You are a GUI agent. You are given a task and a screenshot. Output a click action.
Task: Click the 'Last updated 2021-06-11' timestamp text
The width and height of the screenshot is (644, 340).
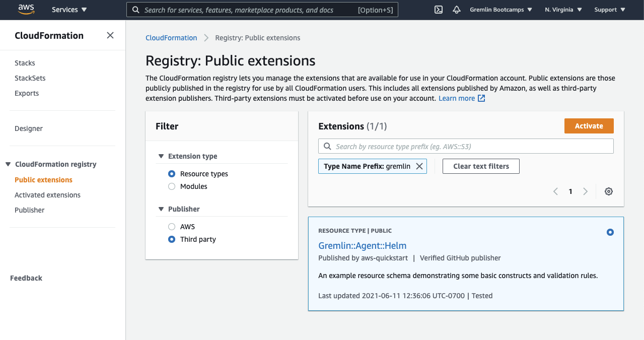click(391, 296)
